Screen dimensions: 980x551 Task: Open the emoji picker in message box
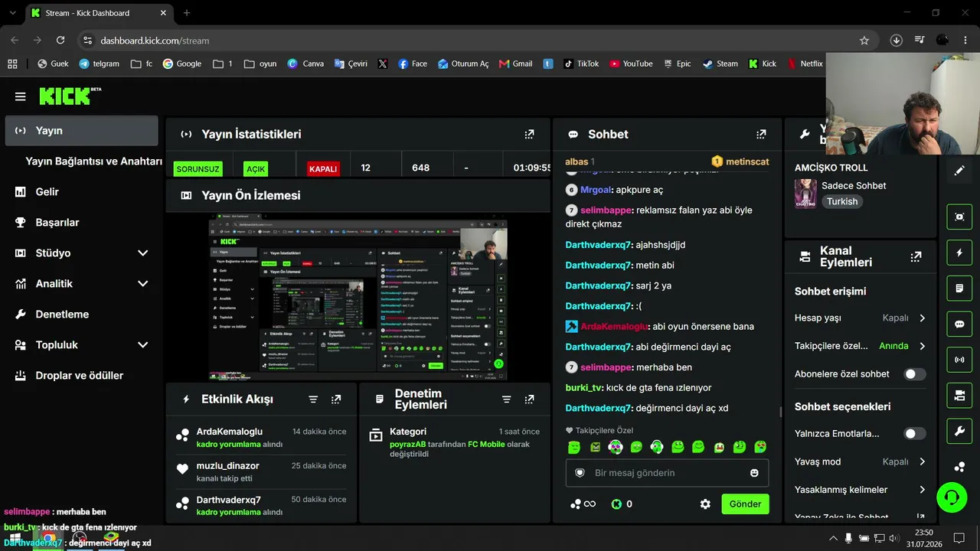(754, 473)
